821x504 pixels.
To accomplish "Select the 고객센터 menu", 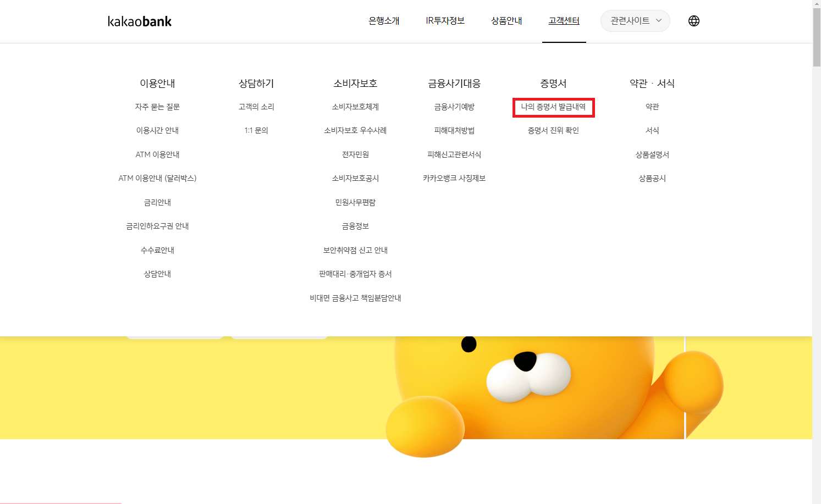I will point(564,21).
